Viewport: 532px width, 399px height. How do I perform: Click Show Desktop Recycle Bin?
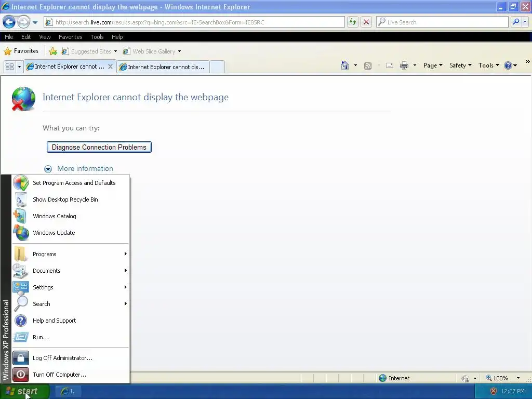pos(71,199)
